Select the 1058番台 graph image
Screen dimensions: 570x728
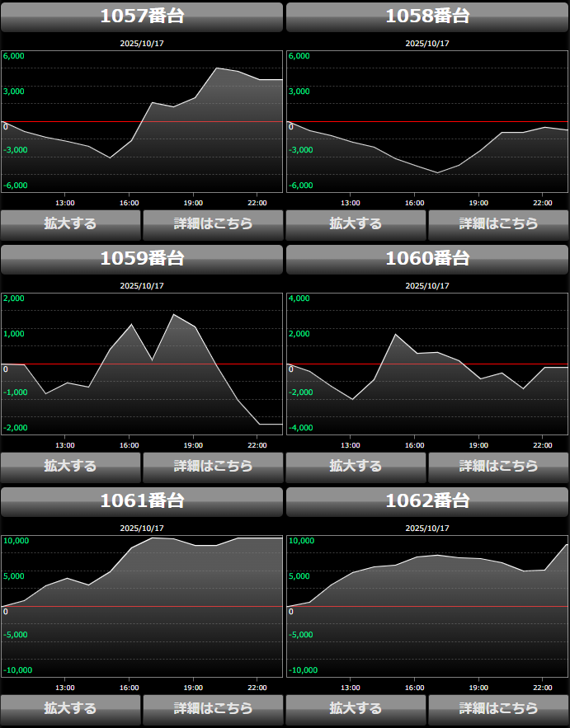coord(427,124)
